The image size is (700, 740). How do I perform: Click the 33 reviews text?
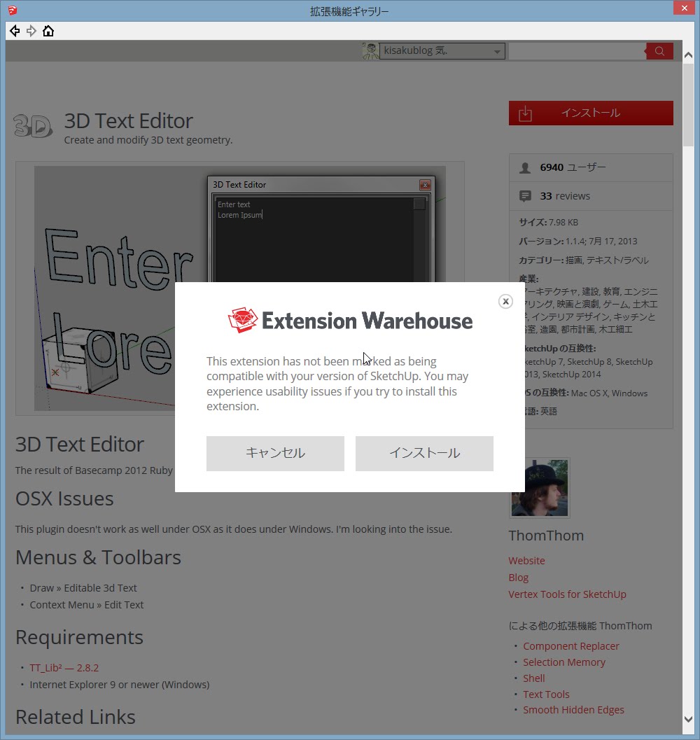(x=565, y=196)
